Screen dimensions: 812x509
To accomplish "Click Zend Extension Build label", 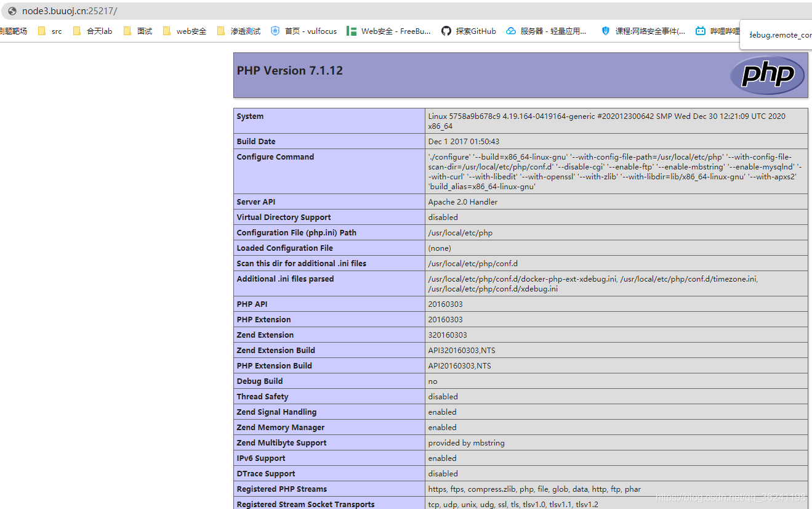I will [x=276, y=351].
